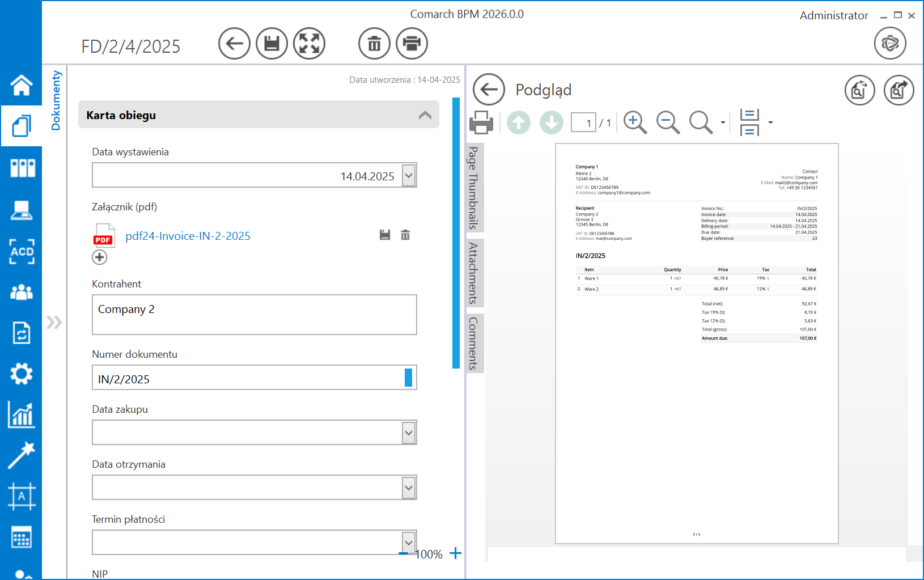
Task: Click the delete document trash icon
Action: coord(374,44)
